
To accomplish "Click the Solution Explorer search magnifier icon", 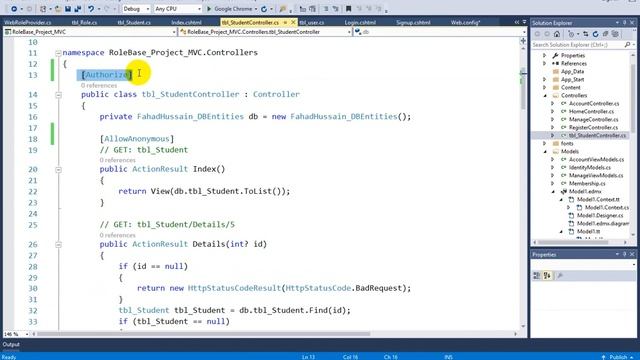I will [627, 44].
